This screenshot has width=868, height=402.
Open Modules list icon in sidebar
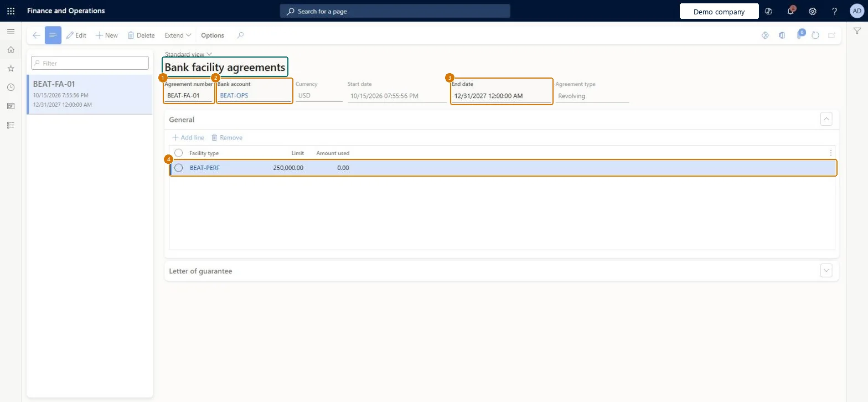pyautogui.click(x=11, y=125)
